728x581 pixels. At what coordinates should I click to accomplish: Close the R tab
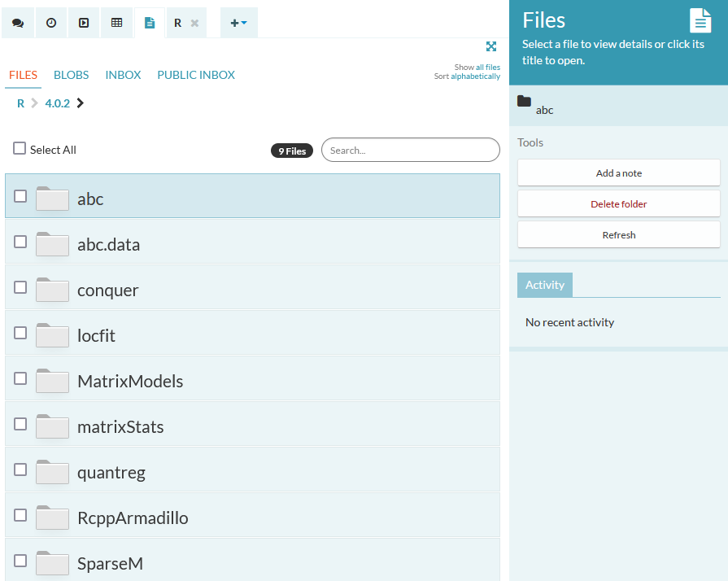pyautogui.click(x=194, y=23)
